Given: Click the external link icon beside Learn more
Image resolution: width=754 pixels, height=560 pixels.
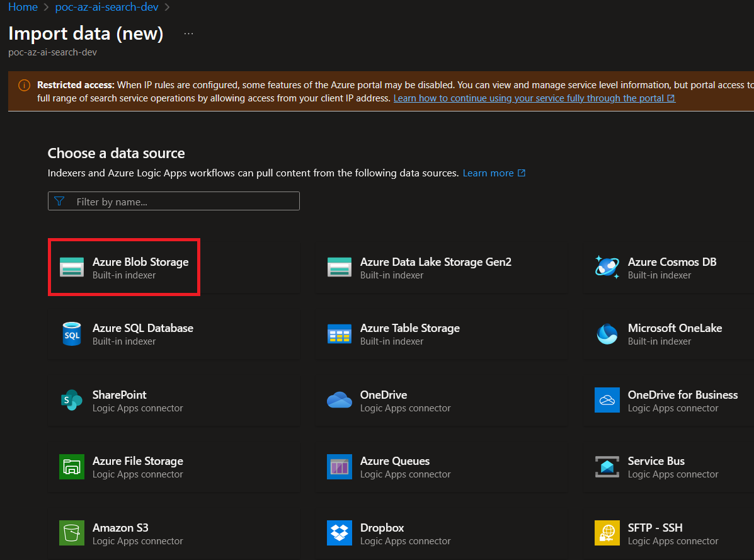Looking at the screenshot, I should (x=522, y=173).
